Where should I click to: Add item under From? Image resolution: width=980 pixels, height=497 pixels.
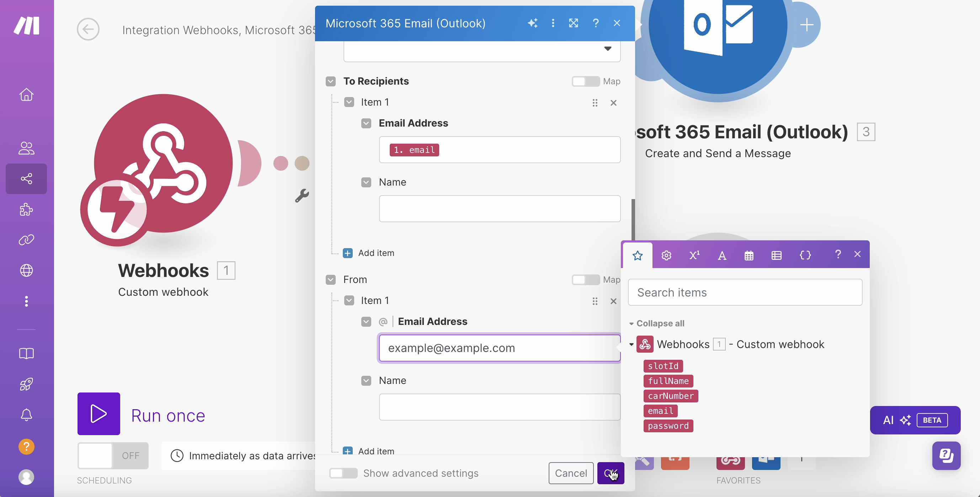(x=368, y=451)
